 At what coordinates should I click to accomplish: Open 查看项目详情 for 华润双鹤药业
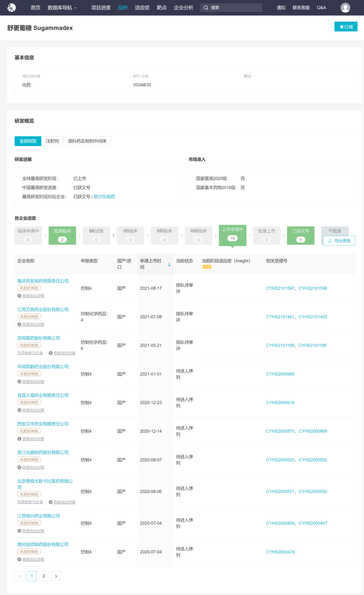(x=33, y=382)
